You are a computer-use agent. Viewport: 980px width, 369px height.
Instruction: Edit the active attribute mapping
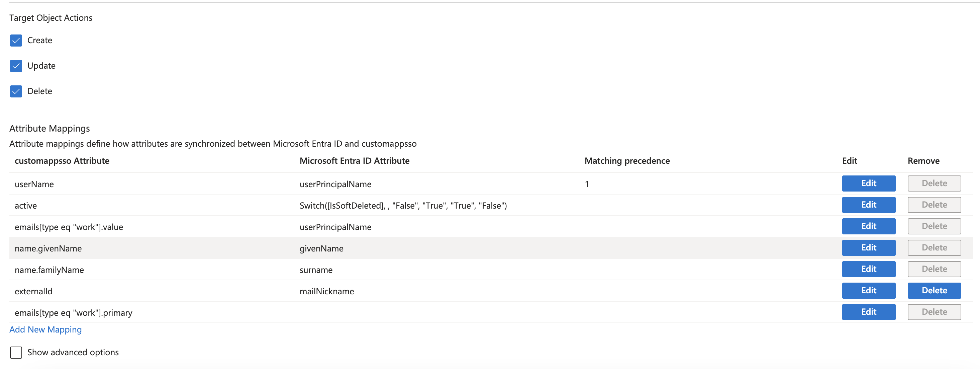(869, 205)
